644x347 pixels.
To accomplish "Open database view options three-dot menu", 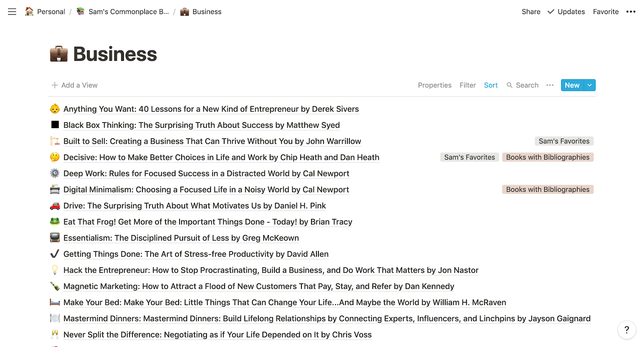I will (550, 85).
